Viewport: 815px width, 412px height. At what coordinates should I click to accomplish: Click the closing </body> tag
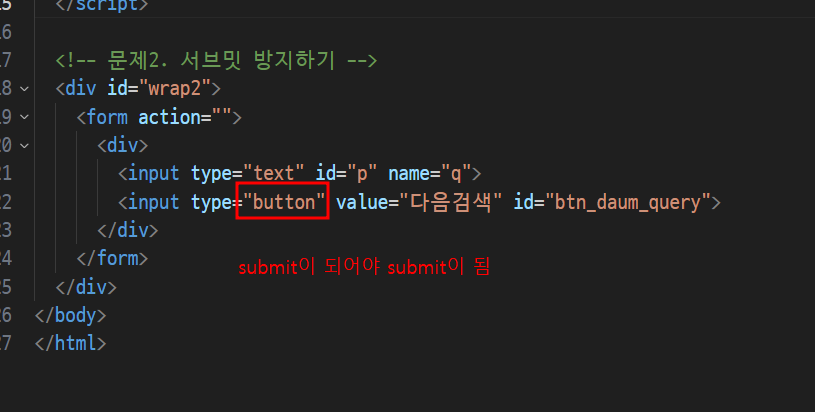point(70,315)
